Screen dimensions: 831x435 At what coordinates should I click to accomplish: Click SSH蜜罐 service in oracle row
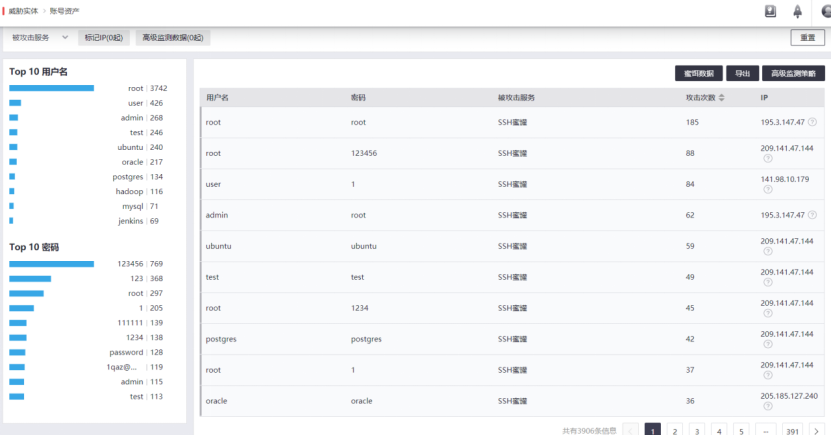tap(512, 401)
